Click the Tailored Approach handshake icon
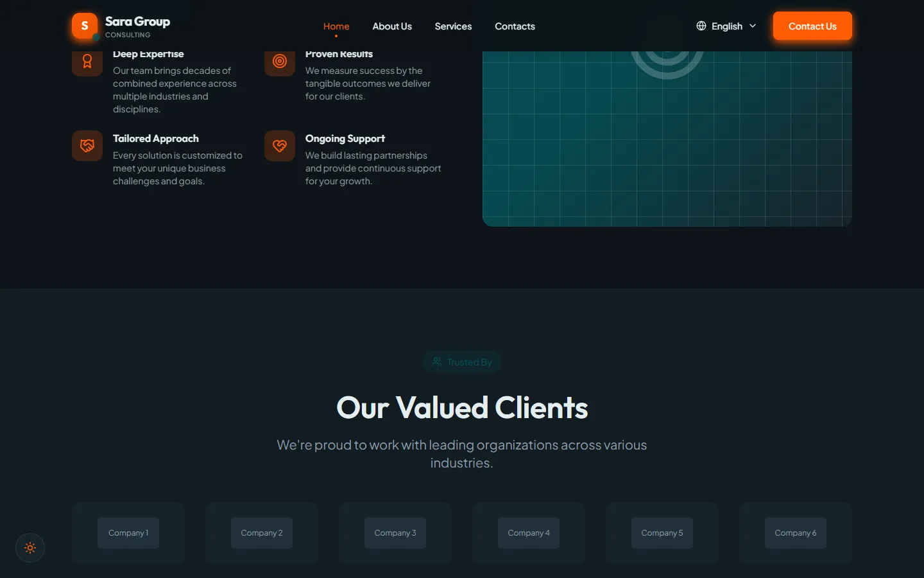 click(87, 146)
